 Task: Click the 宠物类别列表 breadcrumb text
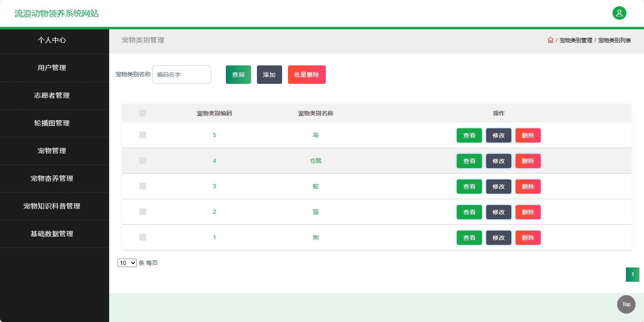point(615,41)
